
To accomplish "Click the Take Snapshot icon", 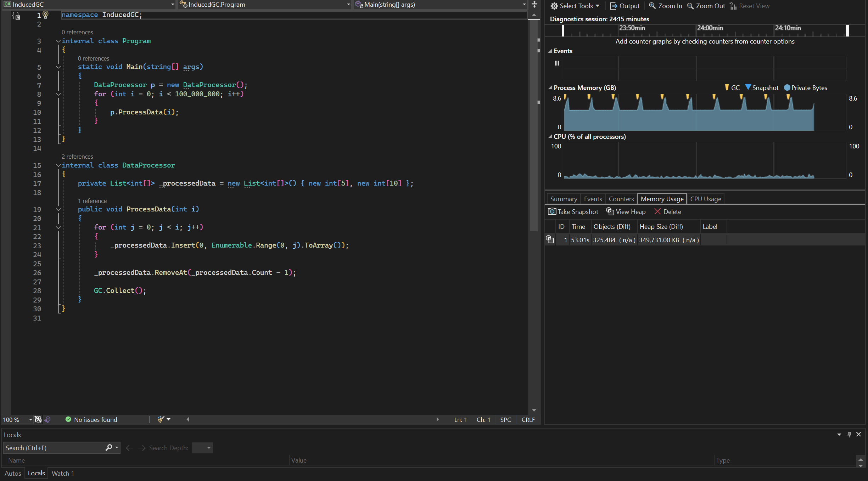I will click(551, 211).
